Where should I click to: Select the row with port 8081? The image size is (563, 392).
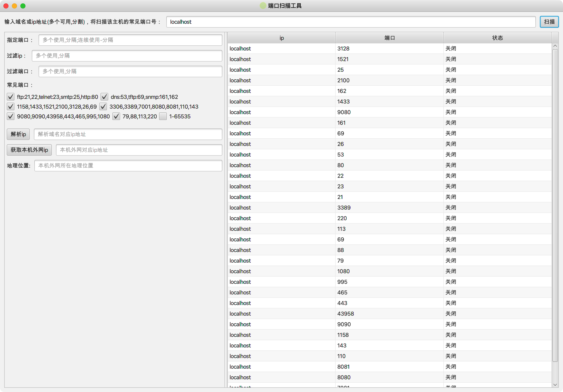coord(389,367)
